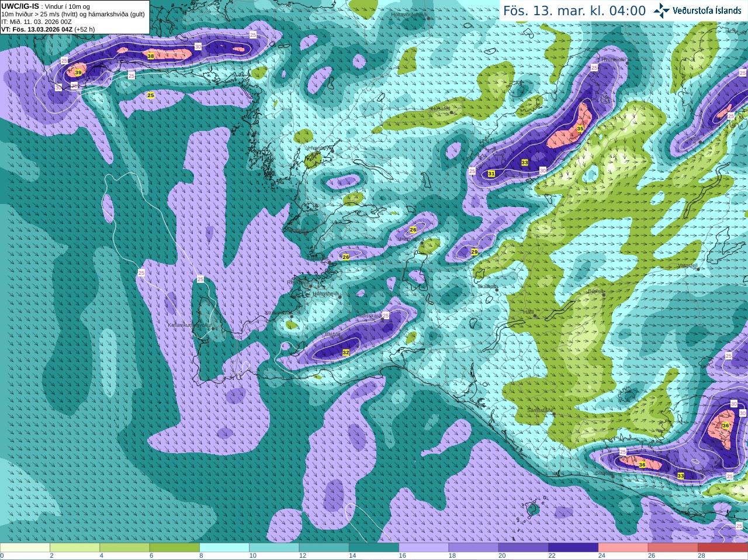Select the 10–12 m/s aqua legend swatch
Viewport: 748px width, 560px height.
275,547
